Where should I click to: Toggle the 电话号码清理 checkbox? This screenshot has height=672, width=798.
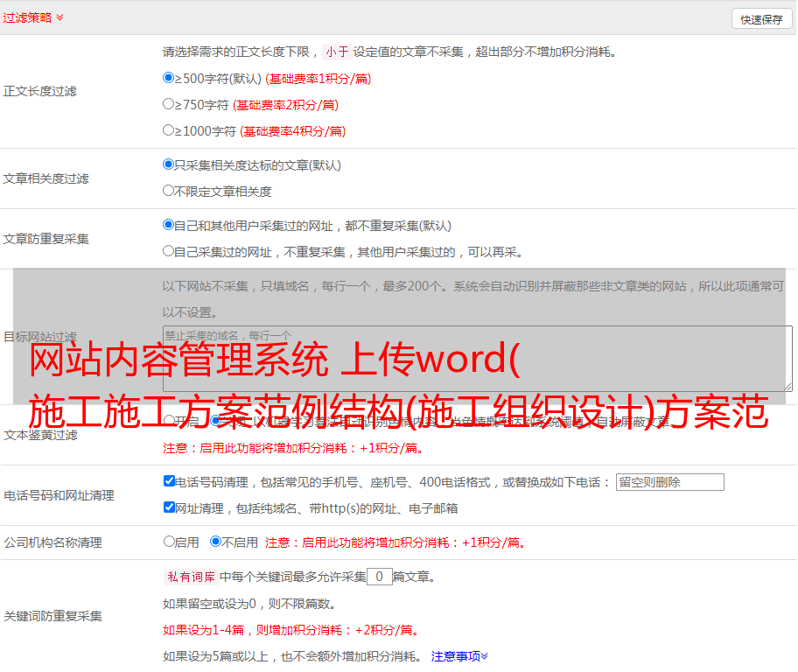pyautogui.click(x=169, y=481)
